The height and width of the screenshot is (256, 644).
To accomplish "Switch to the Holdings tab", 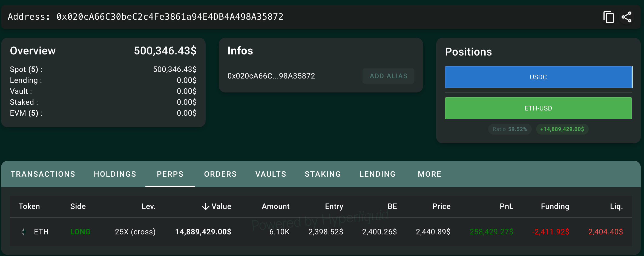I will tap(115, 174).
